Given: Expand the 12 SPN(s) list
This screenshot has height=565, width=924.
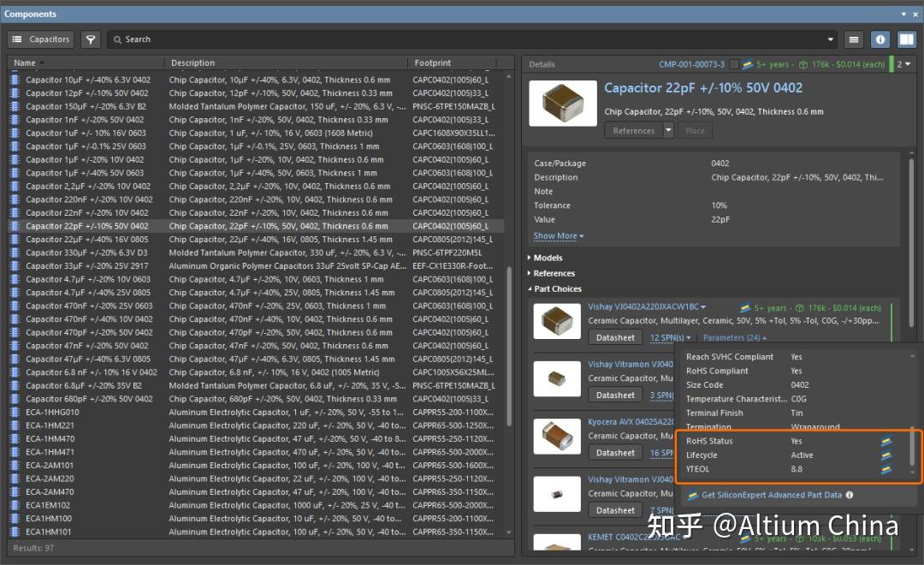Looking at the screenshot, I should (671, 338).
